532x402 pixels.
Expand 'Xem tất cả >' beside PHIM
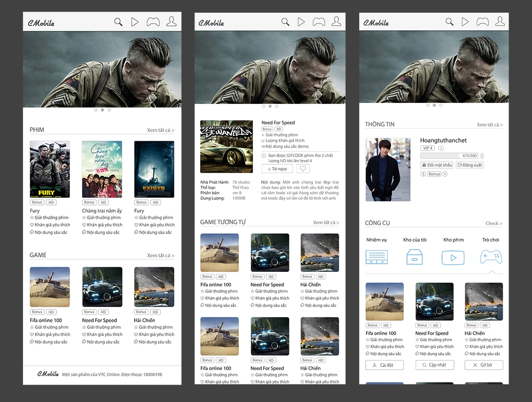click(x=161, y=130)
